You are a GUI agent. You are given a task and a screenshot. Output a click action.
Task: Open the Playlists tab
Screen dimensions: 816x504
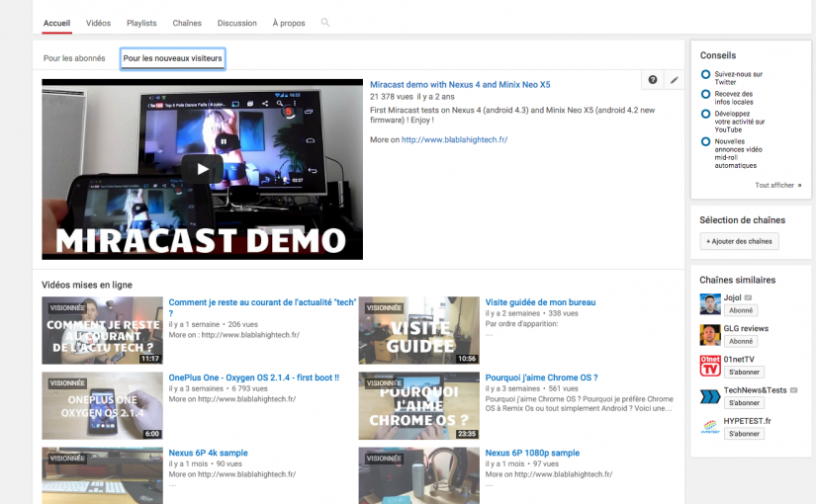(x=141, y=24)
